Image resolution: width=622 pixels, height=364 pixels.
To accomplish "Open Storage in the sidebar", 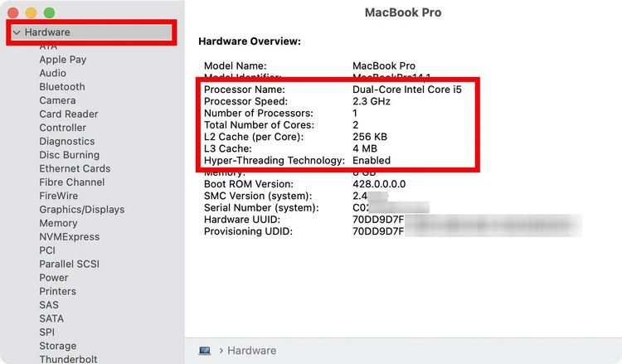I will click(x=58, y=346).
